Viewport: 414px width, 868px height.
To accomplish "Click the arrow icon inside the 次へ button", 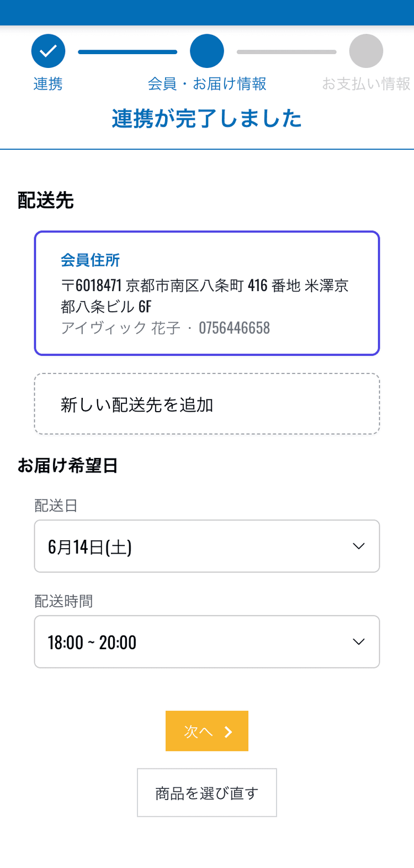I will coord(229,732).
